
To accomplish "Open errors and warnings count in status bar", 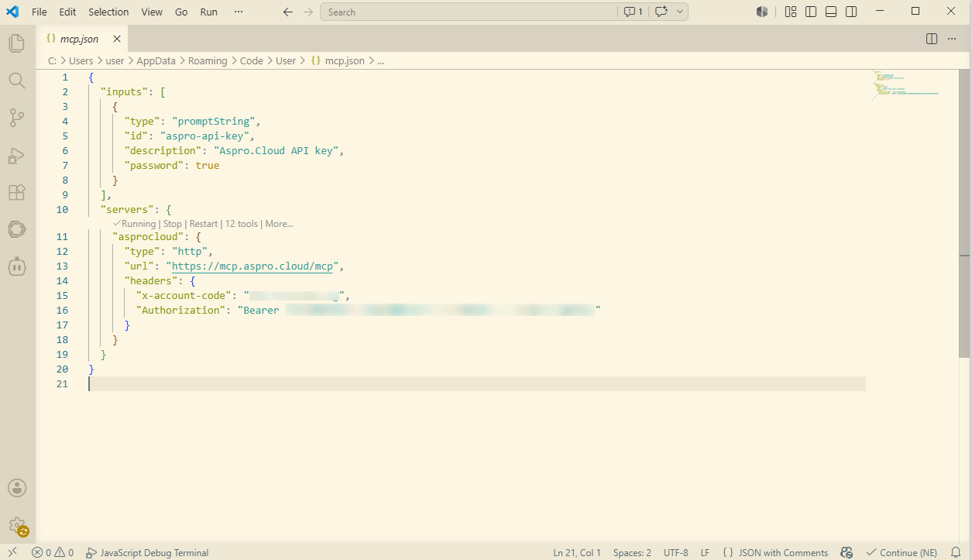I will [53, 552].
